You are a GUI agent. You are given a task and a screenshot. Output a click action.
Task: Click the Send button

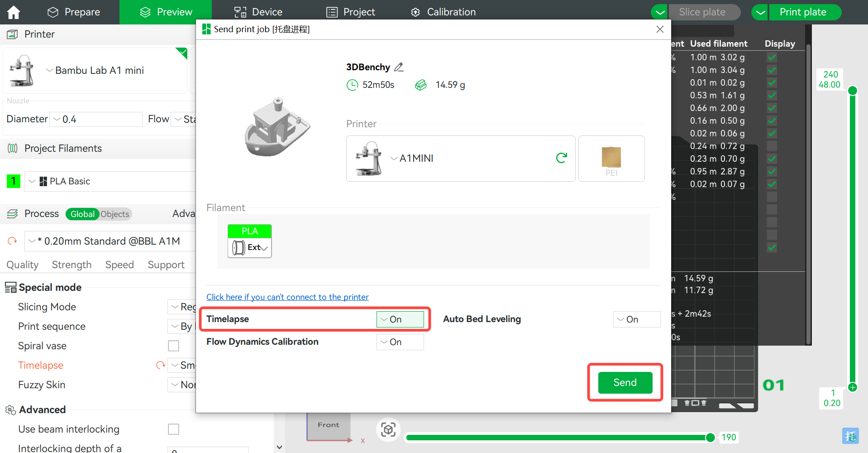point(625,383)
